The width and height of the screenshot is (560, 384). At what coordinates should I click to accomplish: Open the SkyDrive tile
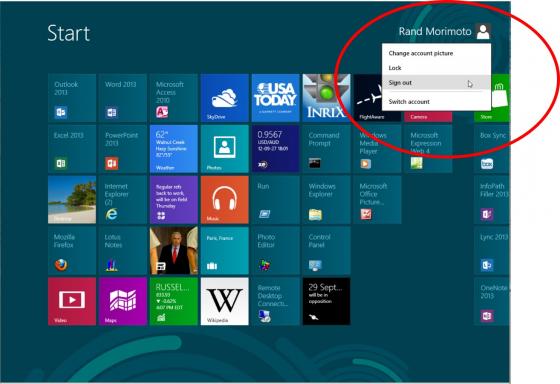coord(225,98)
